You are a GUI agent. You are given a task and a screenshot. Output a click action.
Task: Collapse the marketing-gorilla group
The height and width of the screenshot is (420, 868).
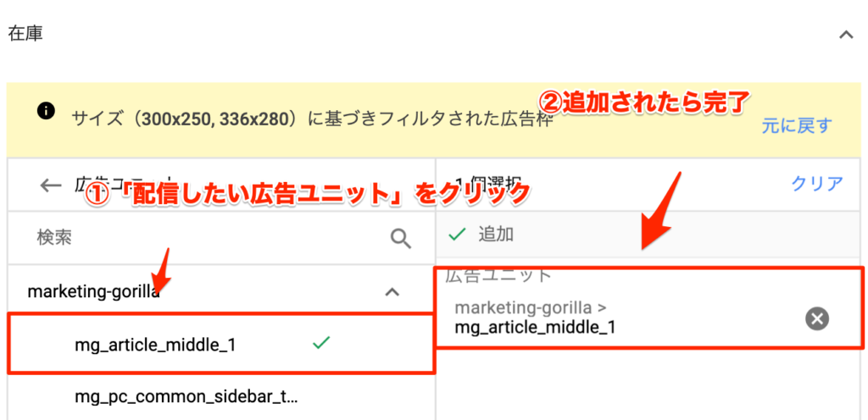pyautogui.click(x=392, y=292)
